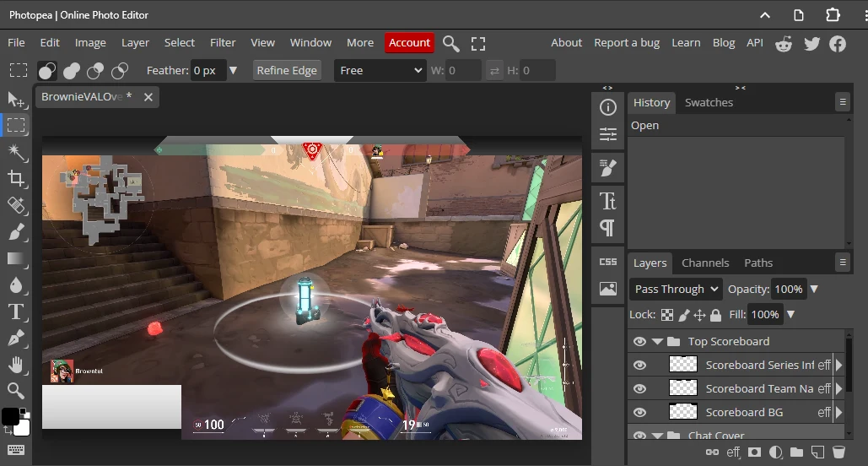Switch to the Paths tab

pyautogui.click(x=758, y=263)
